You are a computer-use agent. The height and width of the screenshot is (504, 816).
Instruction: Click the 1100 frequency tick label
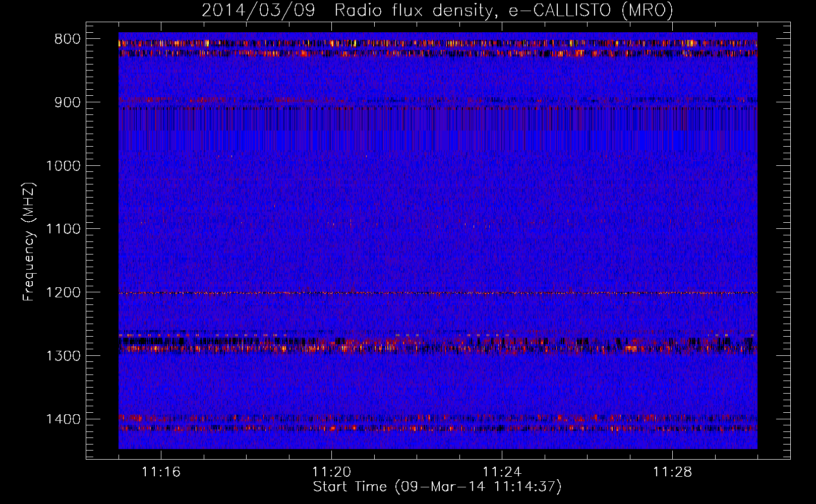[x=64, y=229]
